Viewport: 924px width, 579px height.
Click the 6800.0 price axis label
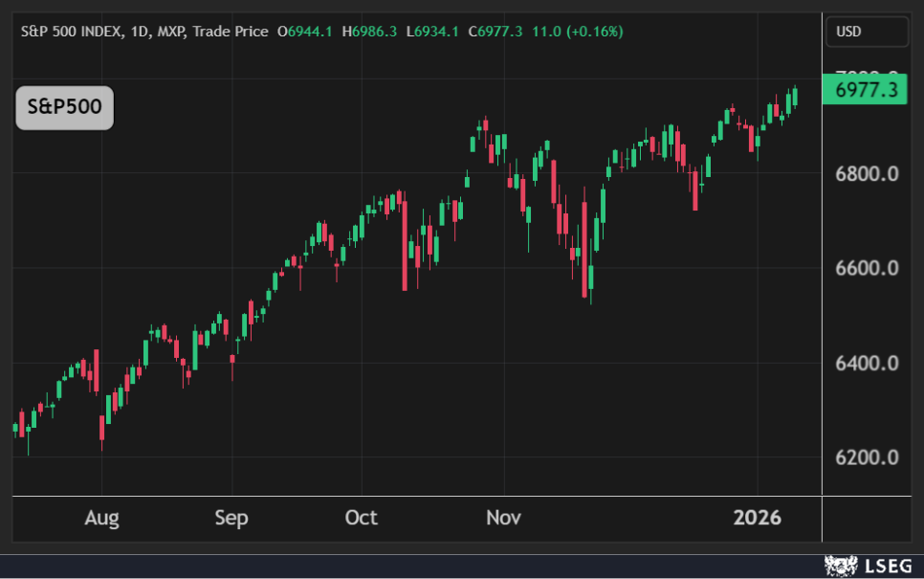(866, 174)
